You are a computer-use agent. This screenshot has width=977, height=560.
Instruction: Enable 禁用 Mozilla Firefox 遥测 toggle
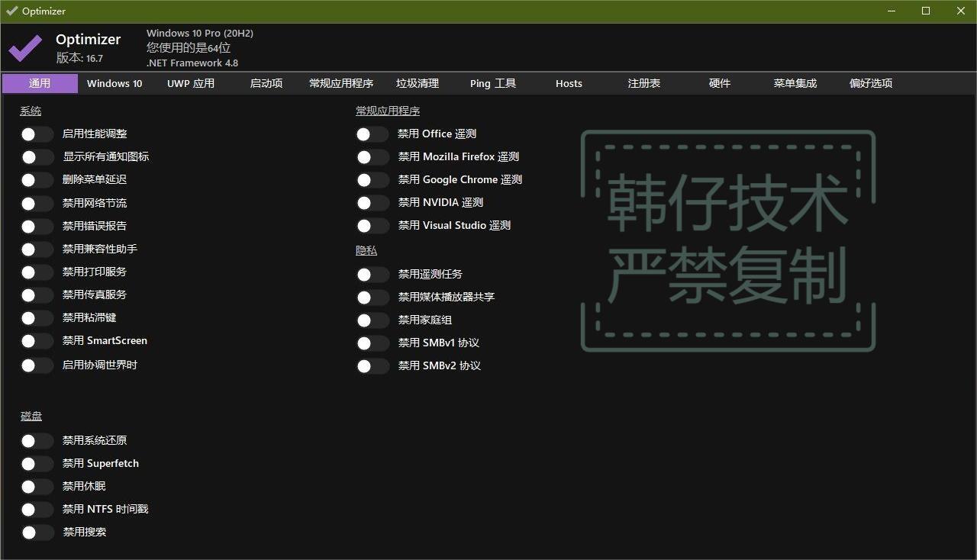372,157
